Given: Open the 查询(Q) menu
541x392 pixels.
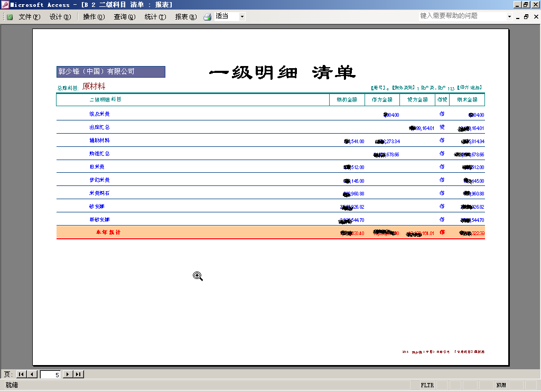Looking at the screenshot, I should pyautogui.click(x=125, y=17).
